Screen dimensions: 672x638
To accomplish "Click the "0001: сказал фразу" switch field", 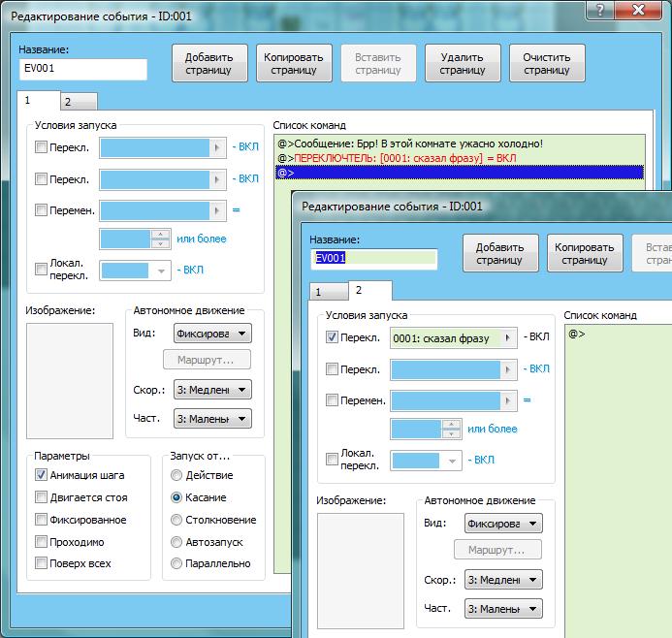I will [453, 338].
